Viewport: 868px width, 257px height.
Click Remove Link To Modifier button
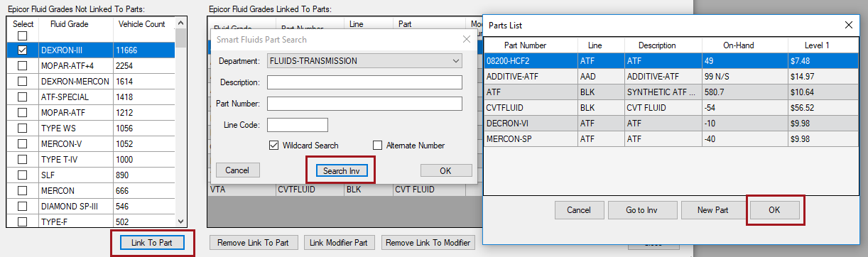click(428, 243)
